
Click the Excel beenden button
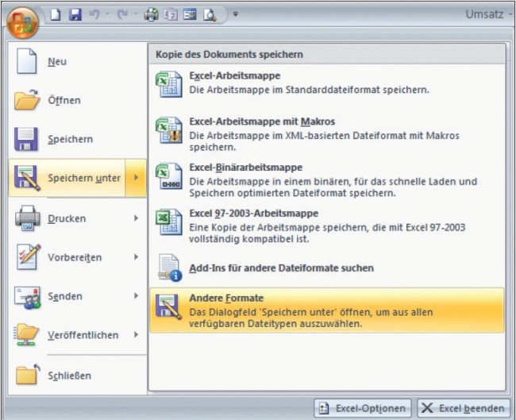coord(463,408)
